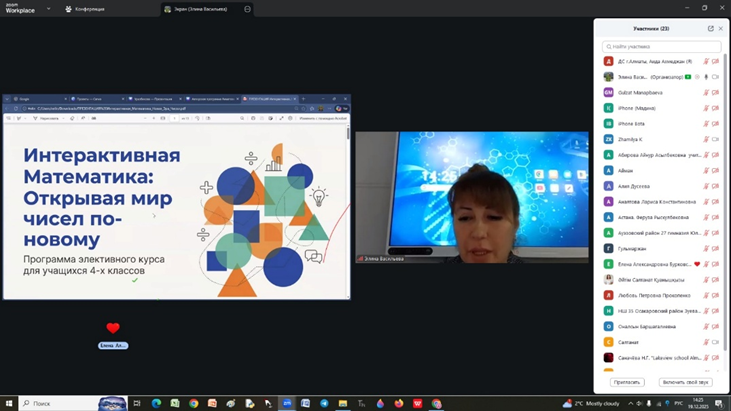
Task: Open the more options menu in top bar
Action: point(247,9)
